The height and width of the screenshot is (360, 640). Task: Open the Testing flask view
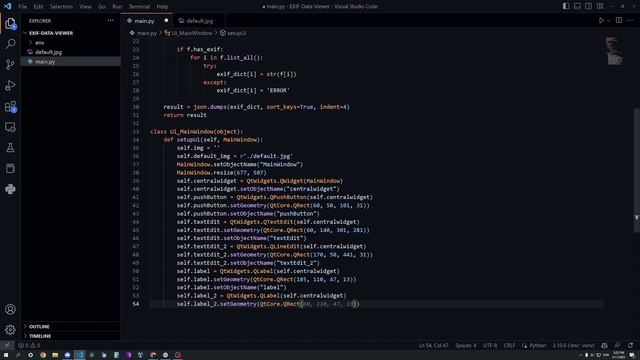click(10, 148)
